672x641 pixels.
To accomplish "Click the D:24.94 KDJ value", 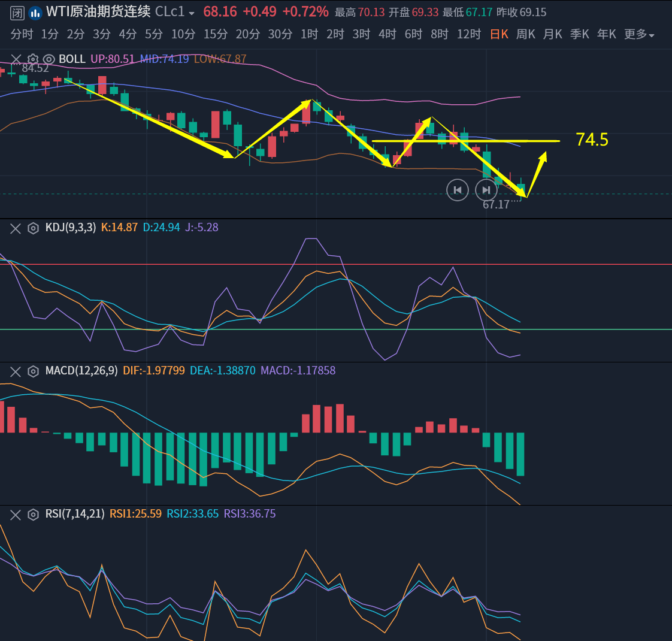I will click(x=161, y=227).
